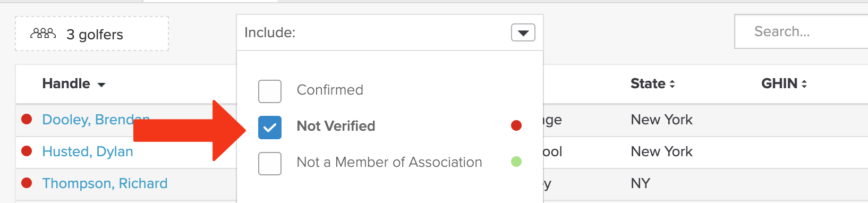The image size is (868, 203).
Task: Open Thompson, Richard golfer link
Action: (x=105, y=183)
